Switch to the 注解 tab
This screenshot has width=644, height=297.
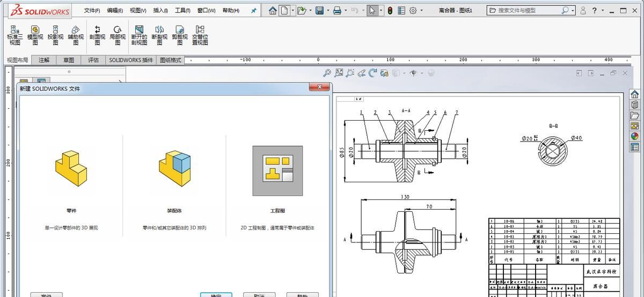[44, 60]
